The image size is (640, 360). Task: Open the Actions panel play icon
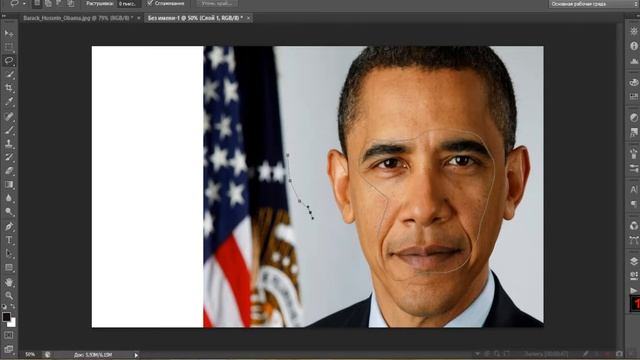tap(633, 290)
